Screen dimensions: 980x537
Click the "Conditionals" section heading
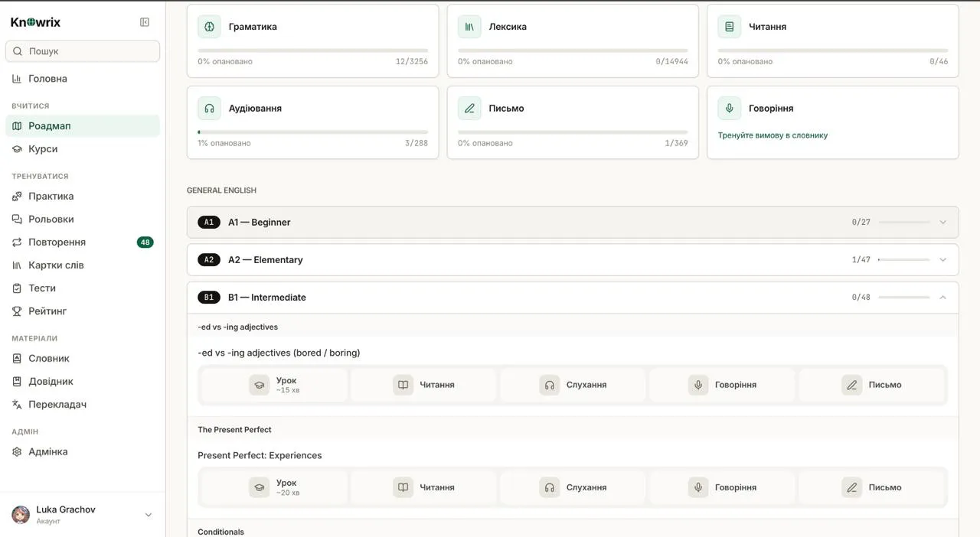220,532
